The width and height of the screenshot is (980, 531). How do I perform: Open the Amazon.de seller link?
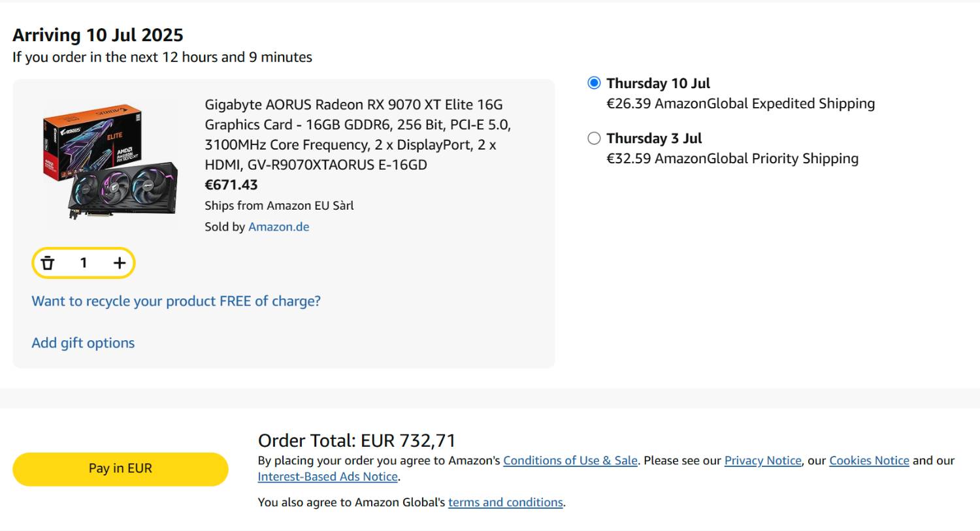click(x=279, y=227)
